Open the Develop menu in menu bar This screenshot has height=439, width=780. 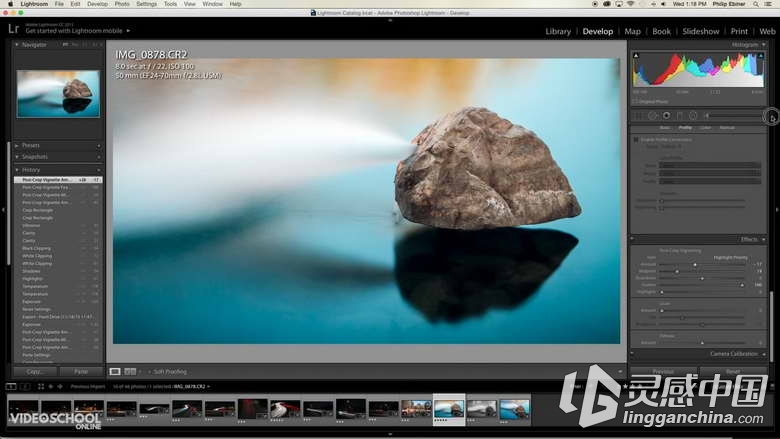pyautogui.click(x=97, y=4)
